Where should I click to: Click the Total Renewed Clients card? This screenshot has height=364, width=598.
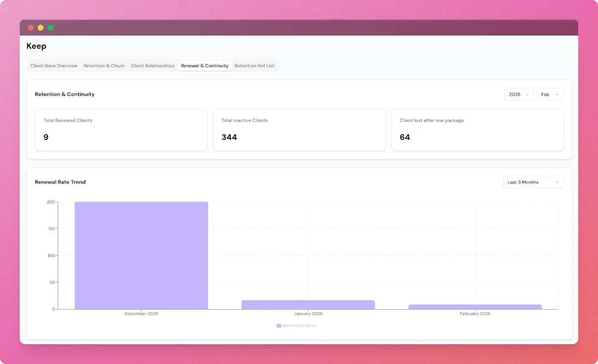tap(121, 130)
